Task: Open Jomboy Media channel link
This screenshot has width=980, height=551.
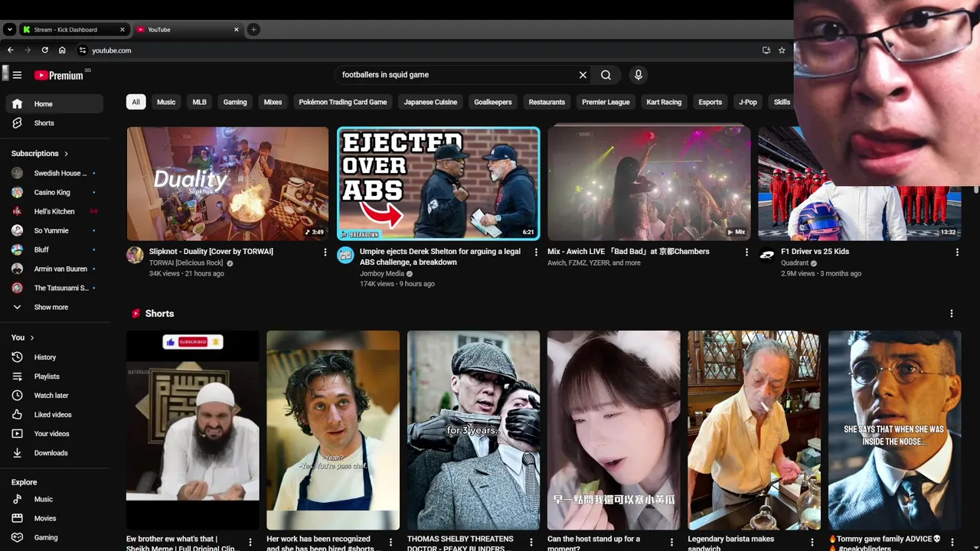Action: point(382,274)
